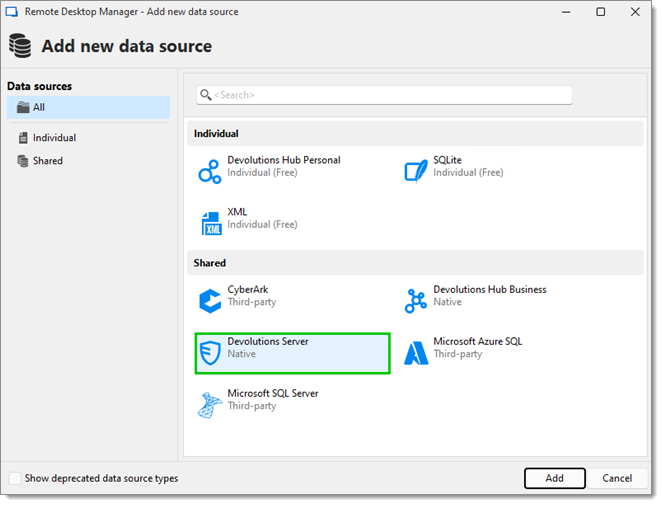Select the Microsoft SQL Server label
The height and width of the screenshot is (505, 662).
273,394
